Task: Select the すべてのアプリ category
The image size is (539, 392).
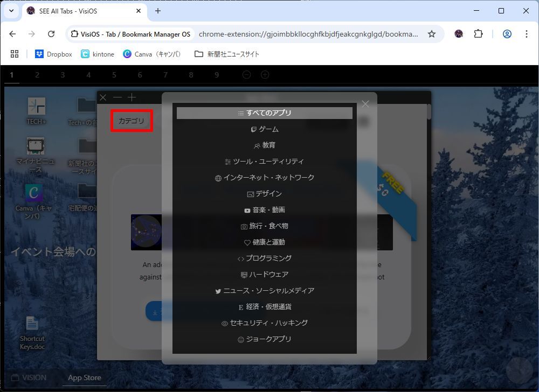Action: [x=264, y=113]
